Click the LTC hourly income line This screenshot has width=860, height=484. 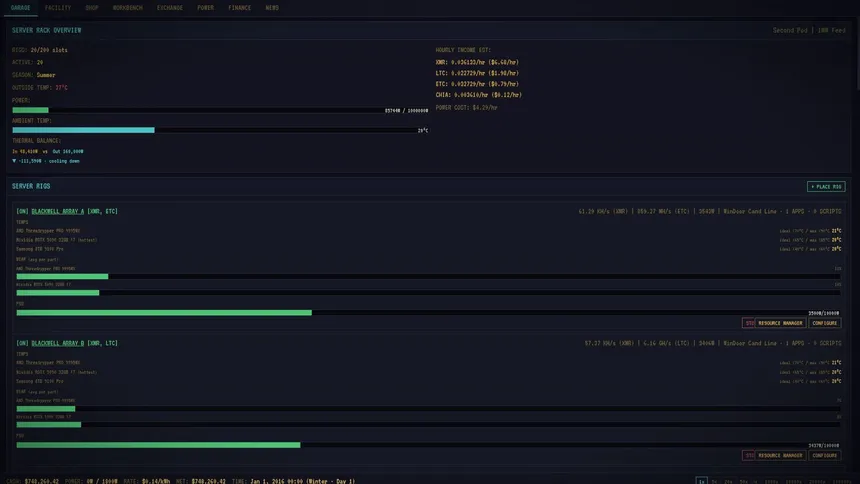coord(477,73)
